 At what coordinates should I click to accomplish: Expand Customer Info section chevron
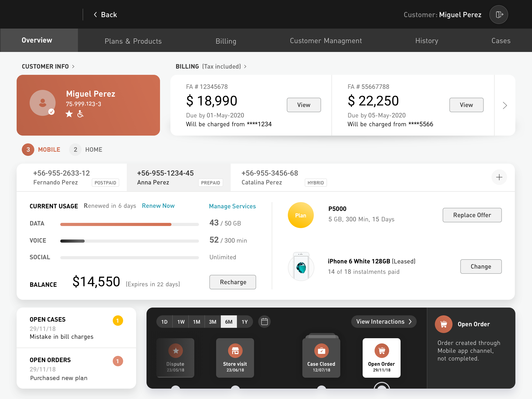click(73, 66)
